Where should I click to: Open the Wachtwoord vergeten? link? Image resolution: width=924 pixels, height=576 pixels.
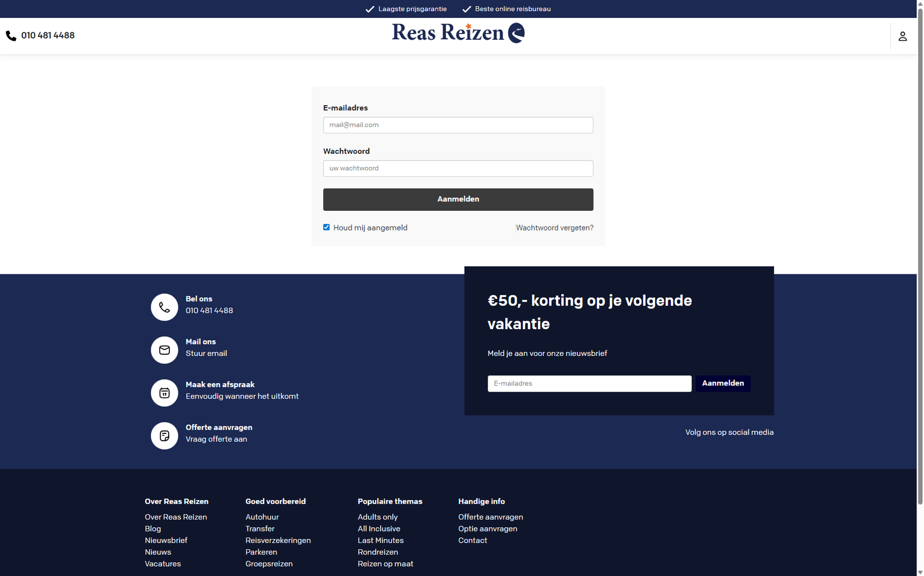point(554,228)
